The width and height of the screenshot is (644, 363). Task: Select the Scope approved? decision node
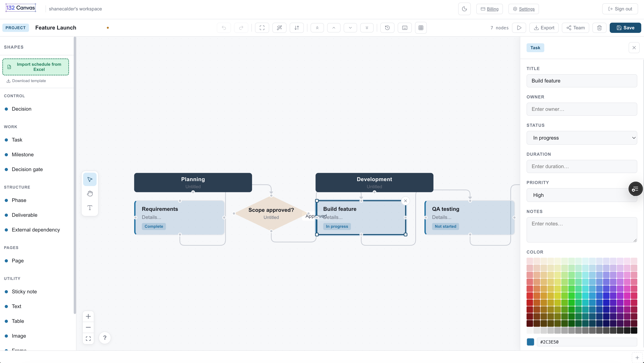[271, 213]
